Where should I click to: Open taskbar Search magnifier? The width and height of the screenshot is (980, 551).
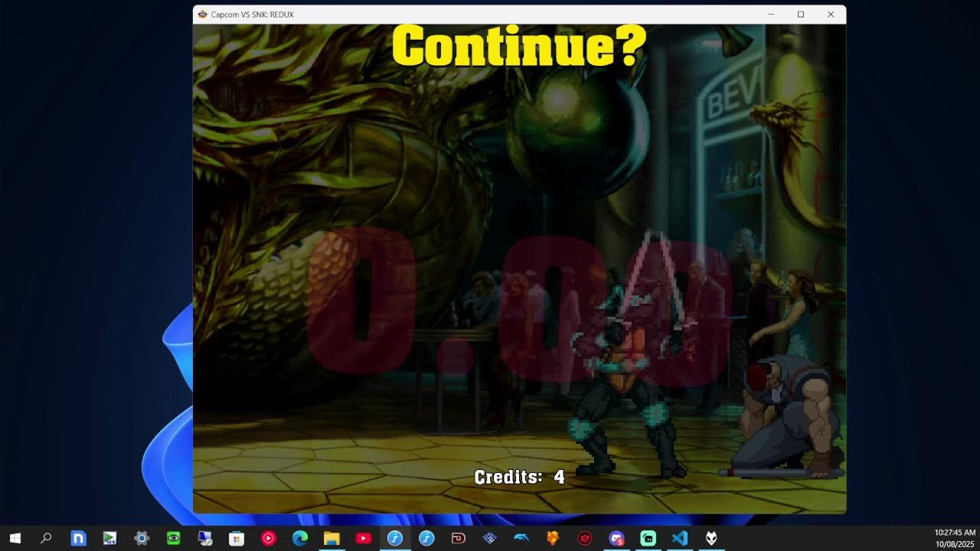[x=46, y=538]
